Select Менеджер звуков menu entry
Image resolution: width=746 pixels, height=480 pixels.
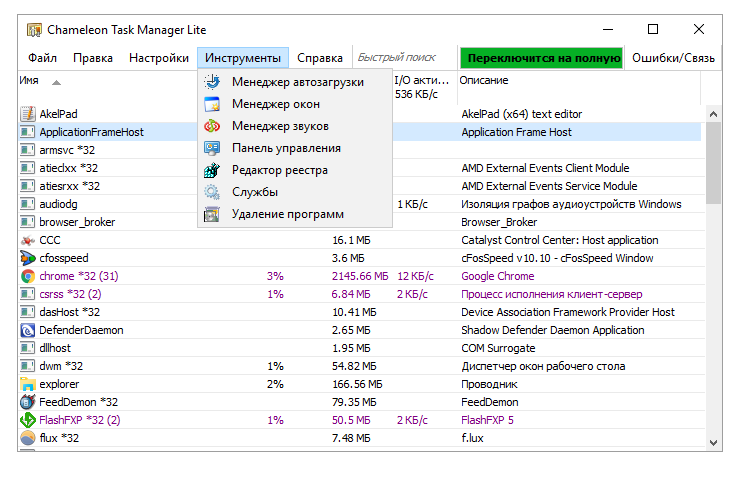pyautogui.click(x=295, y=126)
